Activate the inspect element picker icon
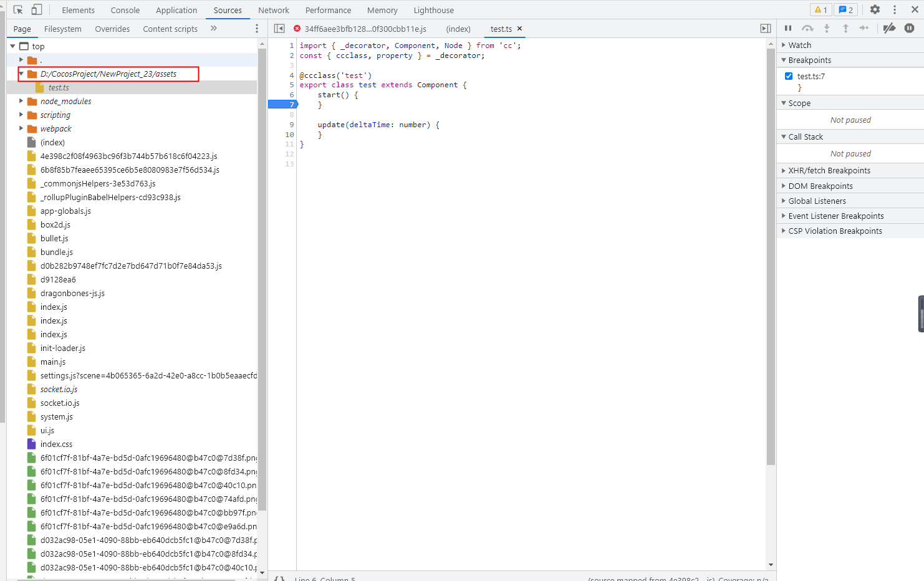The height and width of the screenshot is (581, 924). pos(18,10)
